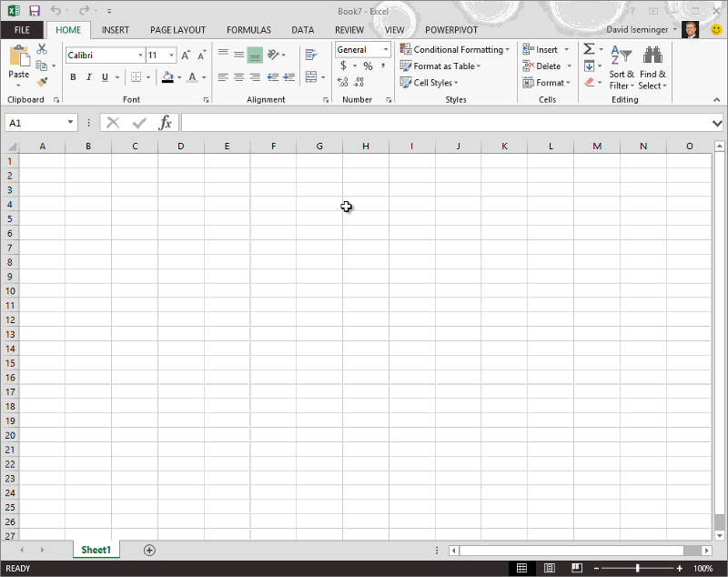Click the Format Painter brush icon

(42, 82)
